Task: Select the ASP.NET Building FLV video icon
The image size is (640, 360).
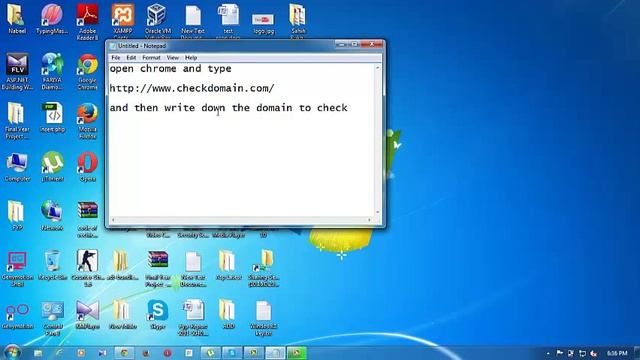Action: [x=17, y=71]
